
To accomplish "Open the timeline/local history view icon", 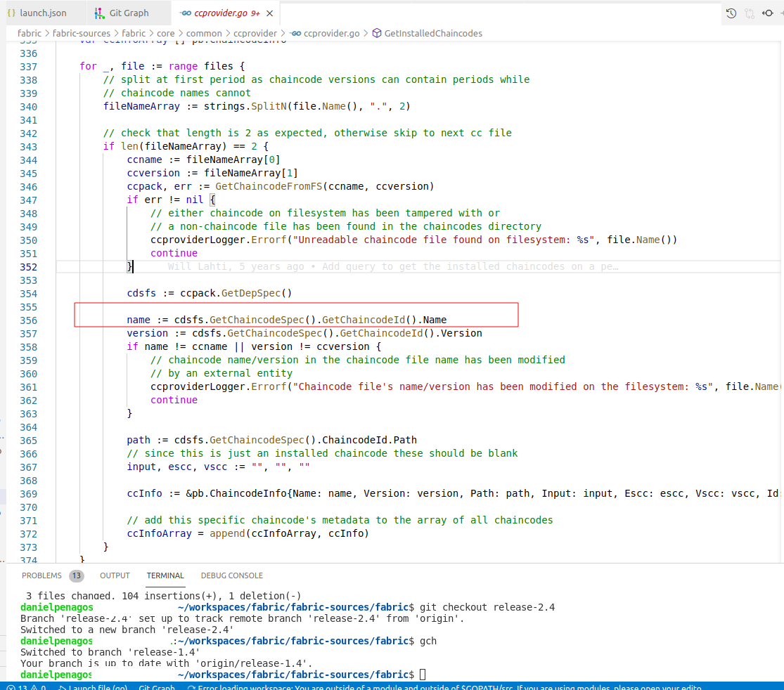I will 731,13.
